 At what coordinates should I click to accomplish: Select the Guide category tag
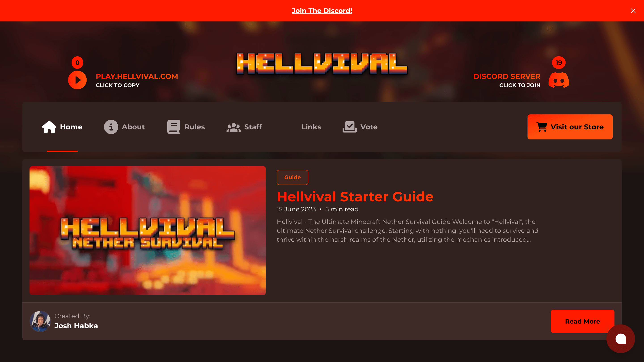click(x=292, y=177)
